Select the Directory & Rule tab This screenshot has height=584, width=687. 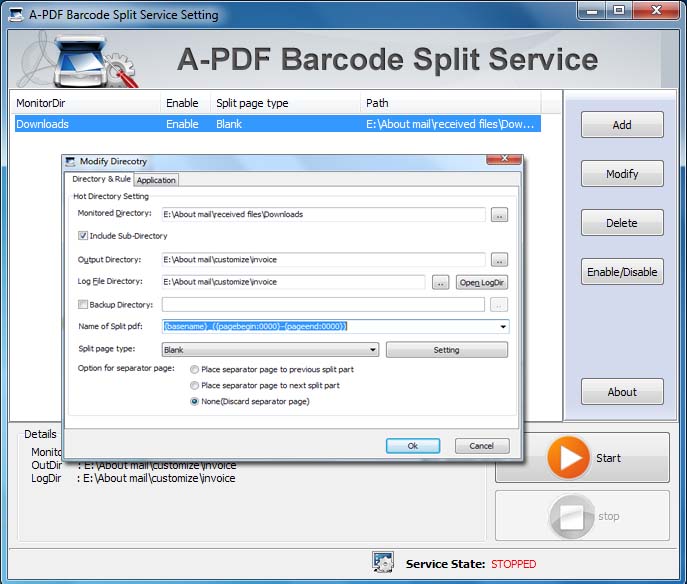101,179
